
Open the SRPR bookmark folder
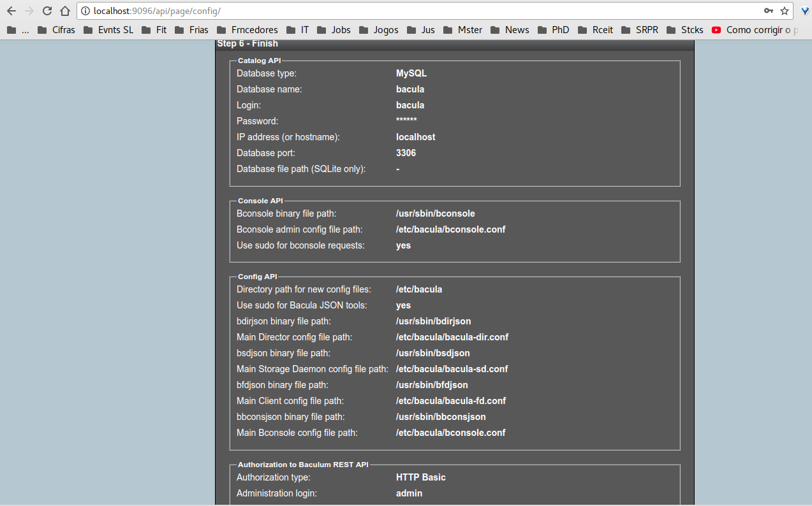(x=640, y=30)
